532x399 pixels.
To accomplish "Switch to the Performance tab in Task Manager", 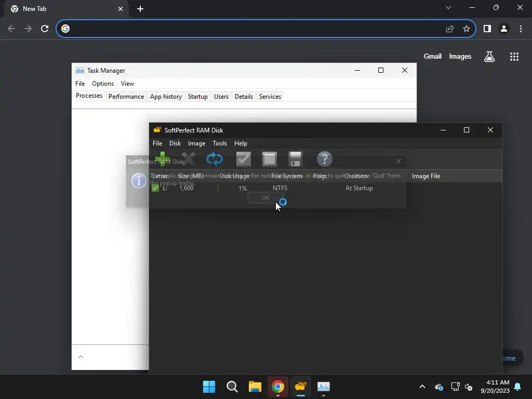I will (x=126, y=97).
